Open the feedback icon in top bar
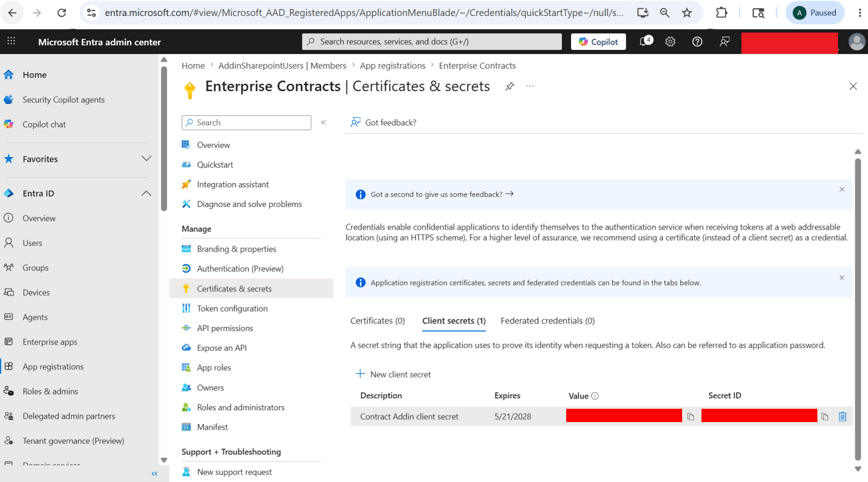 pos(724,41)
